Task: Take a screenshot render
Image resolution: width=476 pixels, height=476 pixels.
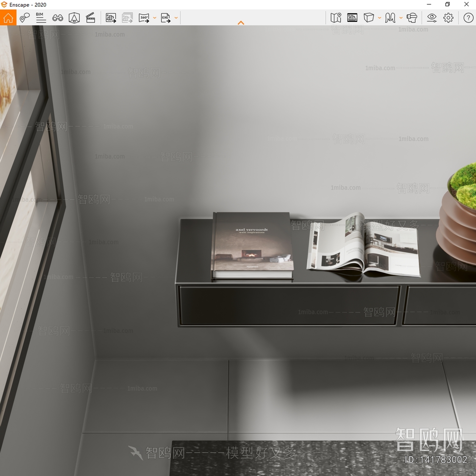Action: point(111,18)
